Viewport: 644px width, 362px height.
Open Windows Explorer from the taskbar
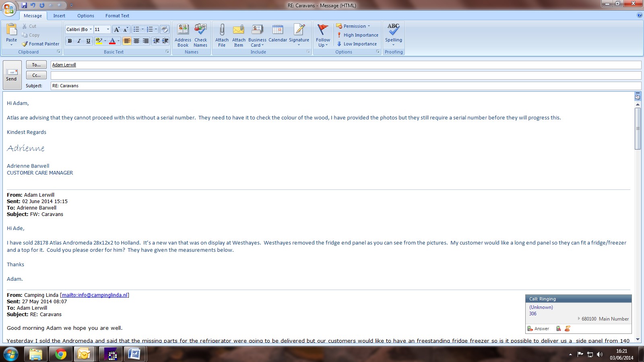pos(36,354)
